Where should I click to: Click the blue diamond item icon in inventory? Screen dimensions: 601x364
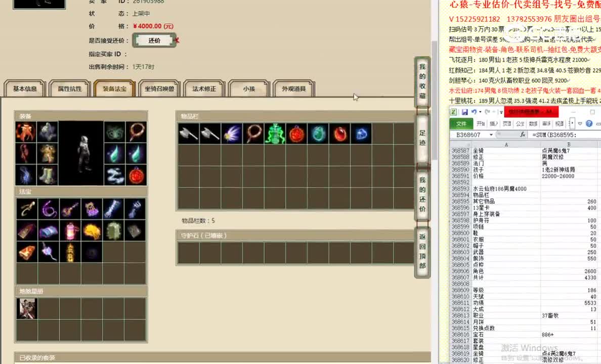coord(362,133)
